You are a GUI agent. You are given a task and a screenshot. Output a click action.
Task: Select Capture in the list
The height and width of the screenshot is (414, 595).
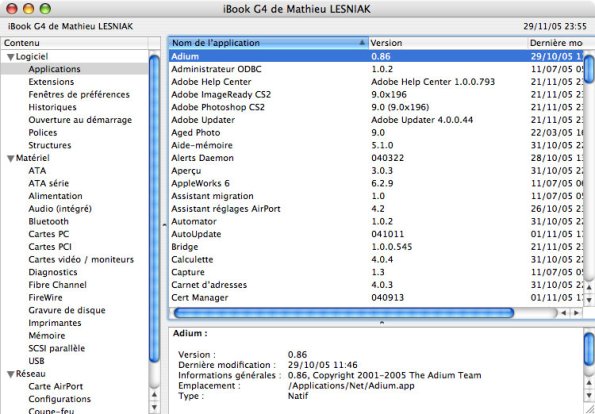coord(376,272)
